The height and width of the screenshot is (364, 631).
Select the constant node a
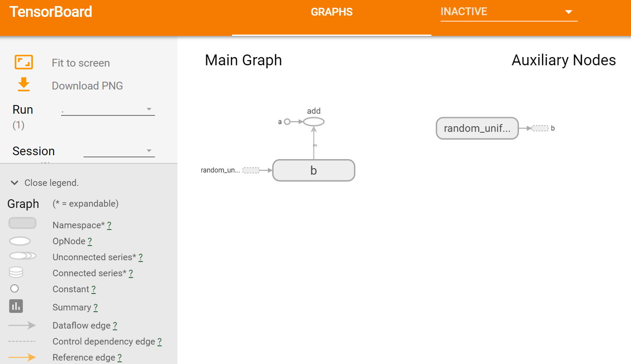click(x=287, y=122)
